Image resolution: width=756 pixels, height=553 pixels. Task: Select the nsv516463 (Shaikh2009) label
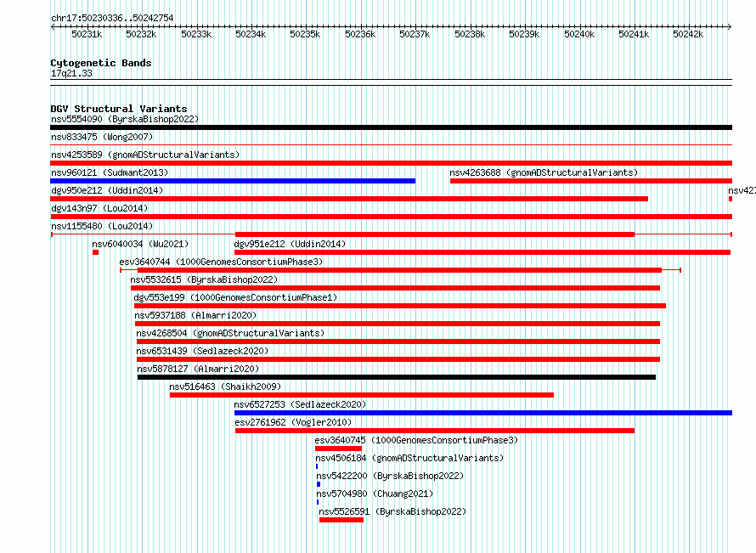(225, 387)
